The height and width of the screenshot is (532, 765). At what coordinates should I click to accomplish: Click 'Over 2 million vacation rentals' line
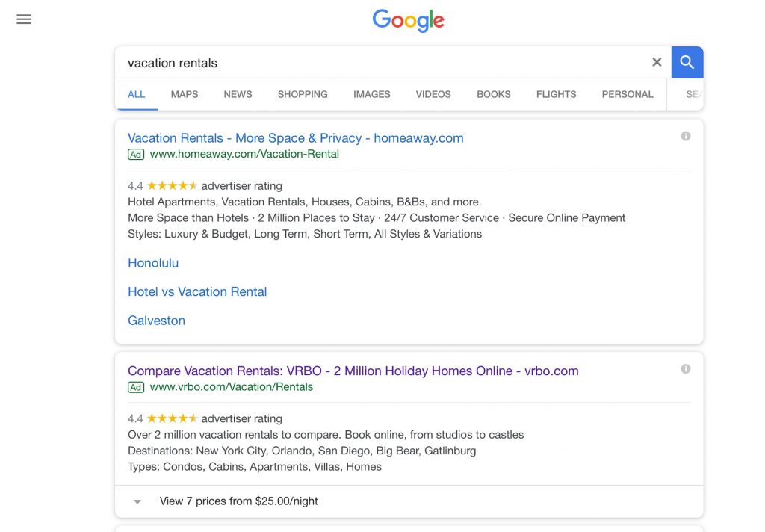click(326, 435)
